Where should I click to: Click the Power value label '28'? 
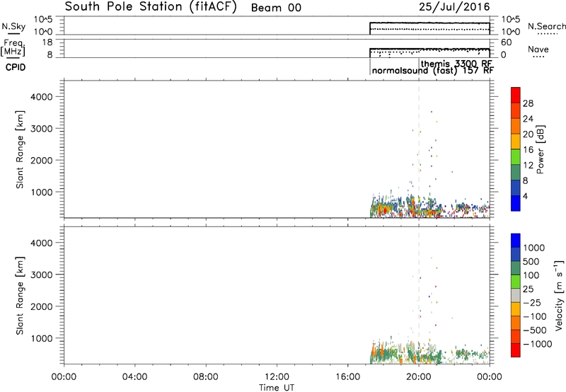528,103
